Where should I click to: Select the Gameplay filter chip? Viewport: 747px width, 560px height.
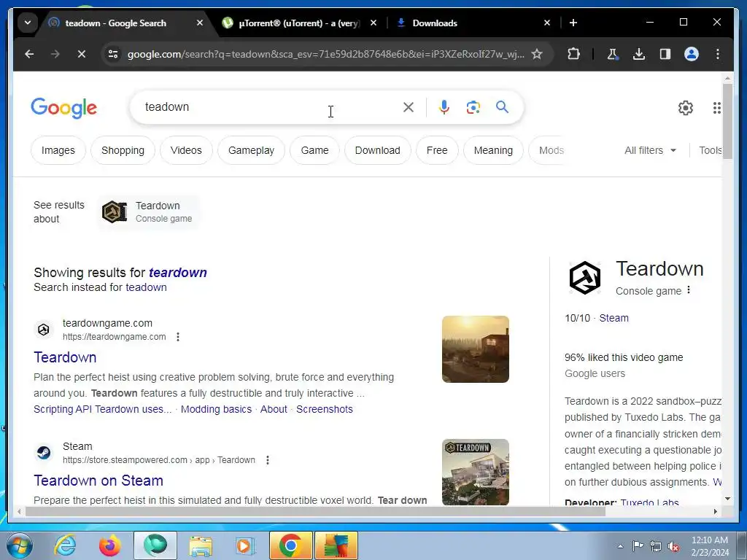coord(251,150)
